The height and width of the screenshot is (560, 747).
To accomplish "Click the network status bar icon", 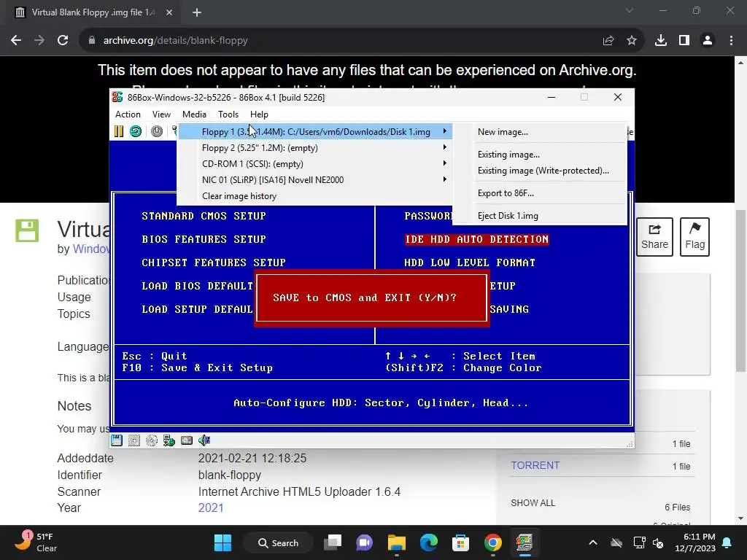I will [169, 440].
